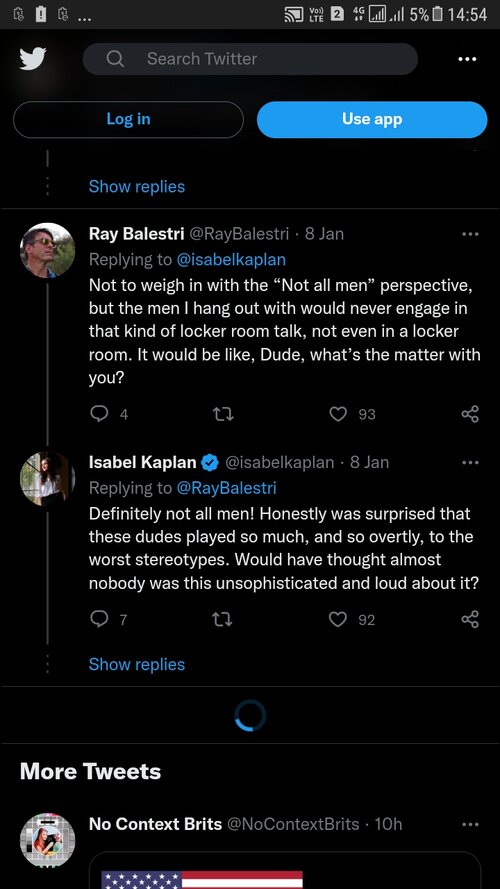This screenshot has height=889, width=500.
Task: Open Ray Balestri's profile picture
Action: point(48,250)
